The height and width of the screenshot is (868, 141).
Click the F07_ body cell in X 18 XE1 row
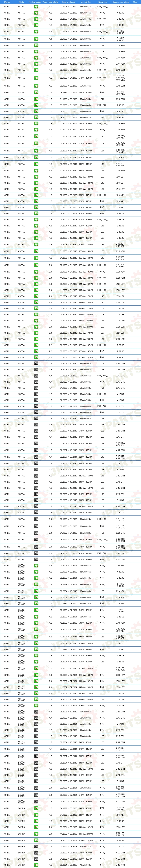[102, 208]
